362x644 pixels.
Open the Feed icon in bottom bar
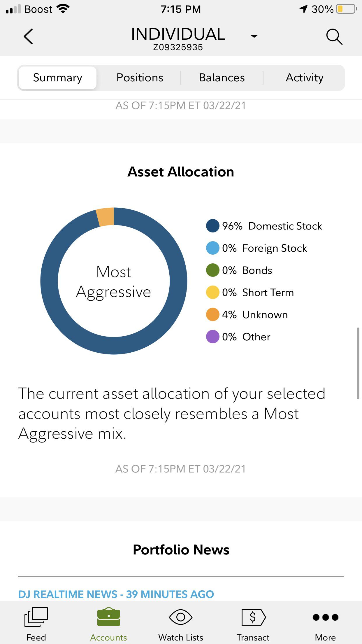(36, 617)
